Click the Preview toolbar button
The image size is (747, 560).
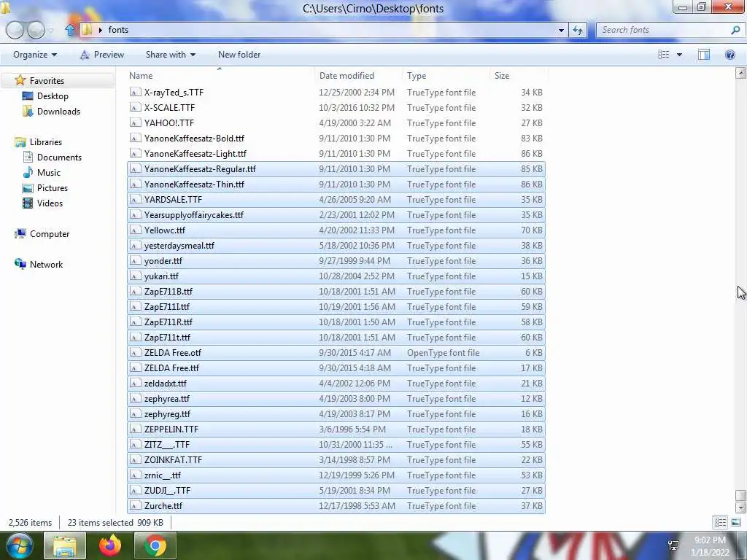click(x=102, y=55)
